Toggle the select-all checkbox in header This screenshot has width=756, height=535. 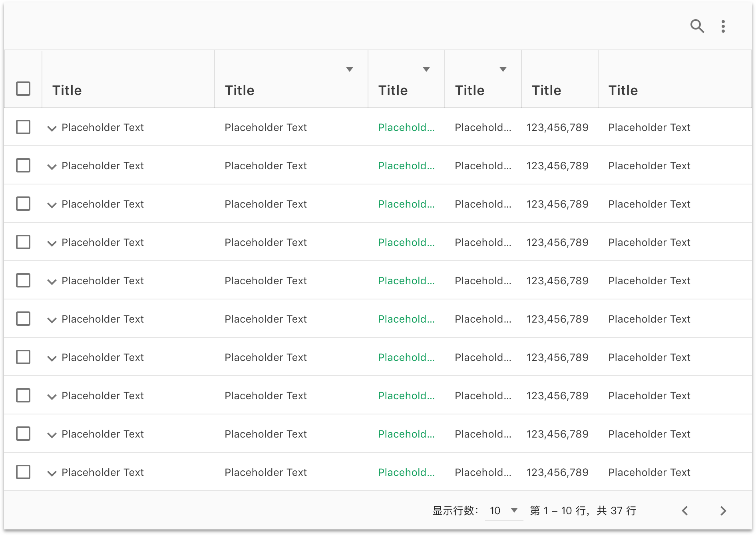[x=23, y=89]
